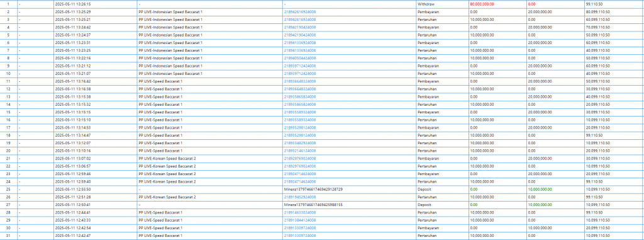The image size is (644, 240).
Task: Open the row 2 Pembayaran transaction ID link
Action: pos(300,11)
